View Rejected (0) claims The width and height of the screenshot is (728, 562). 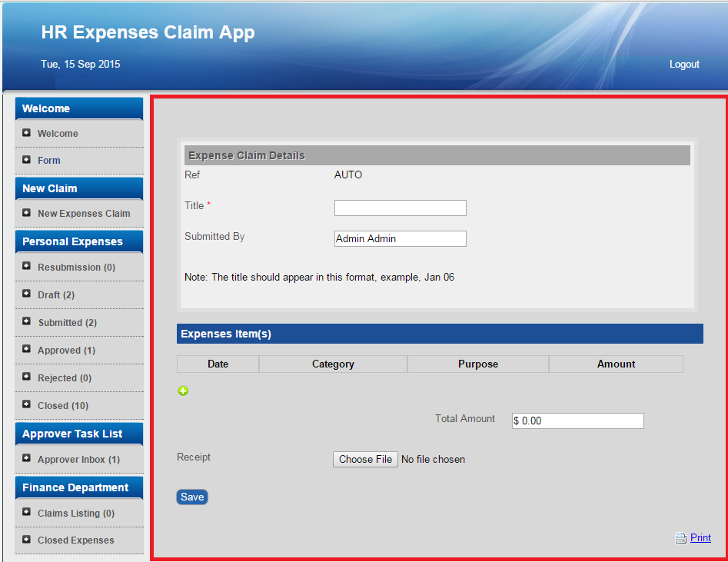[x=65, y=378]
